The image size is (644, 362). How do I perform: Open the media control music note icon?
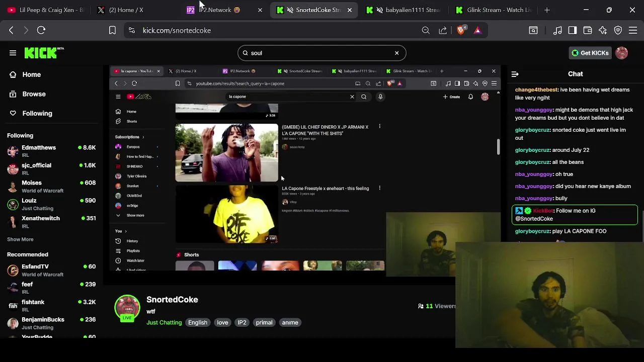(x=557, y=30)
